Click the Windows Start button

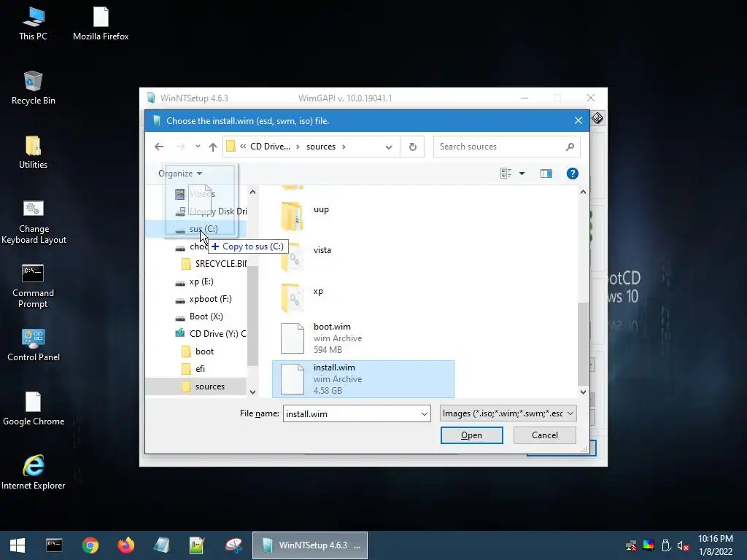click(18, 545)
